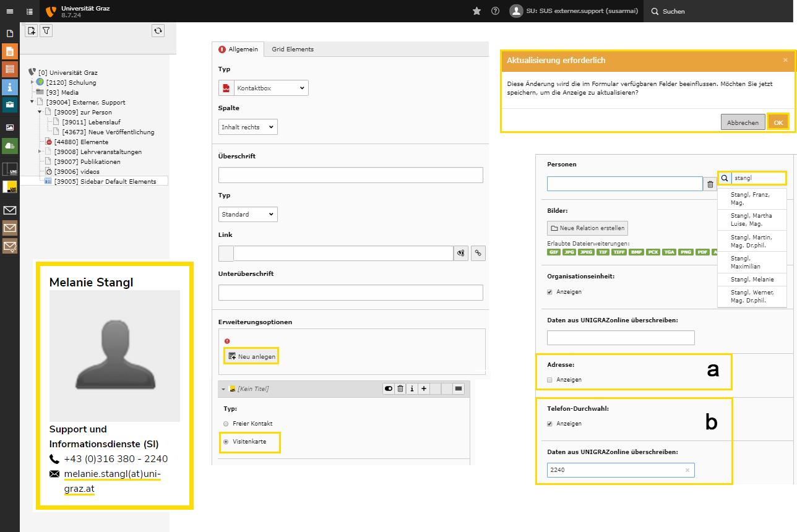Click the bookmarks star icon in top bar
Image resolution: width=797 pixels, height=532 pixels.
476,11
